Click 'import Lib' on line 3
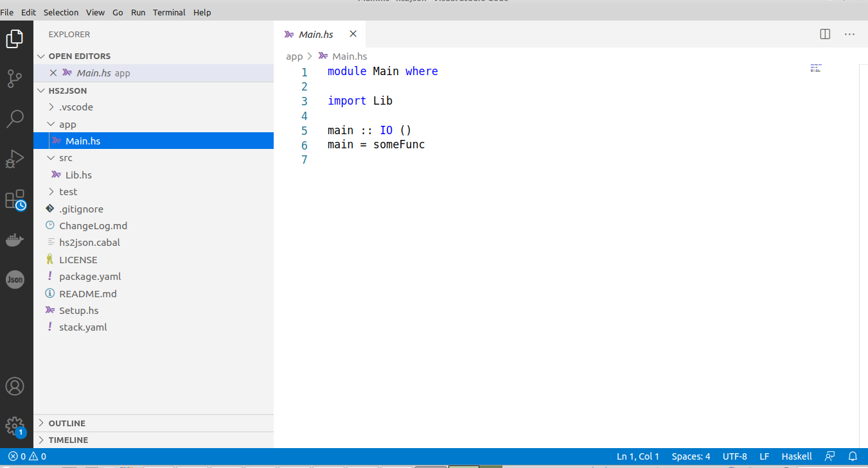Viewport: 868px width, 468px height. click(x=360, y=101)
